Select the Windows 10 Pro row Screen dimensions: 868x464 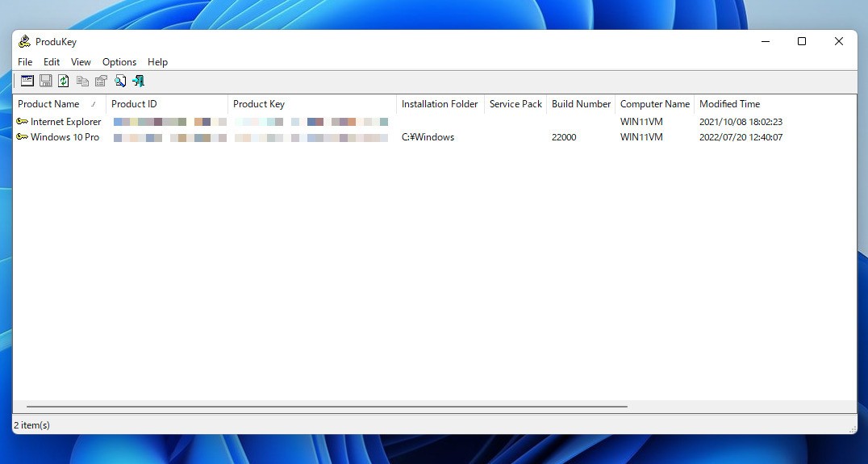click(435, 136)
